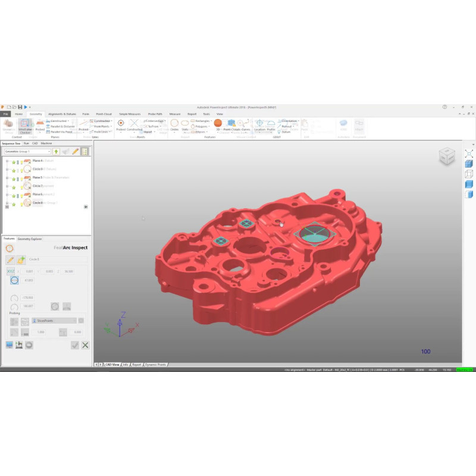476x476 pixels.
Task: Click the zoom-to-fit view icon
Action: 469,154
